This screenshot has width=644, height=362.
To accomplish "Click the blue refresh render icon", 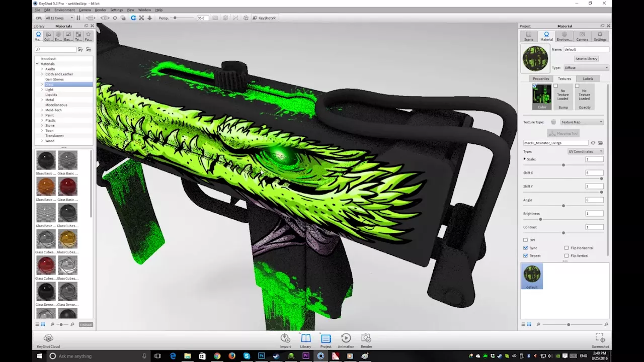I will pos(133,18).
